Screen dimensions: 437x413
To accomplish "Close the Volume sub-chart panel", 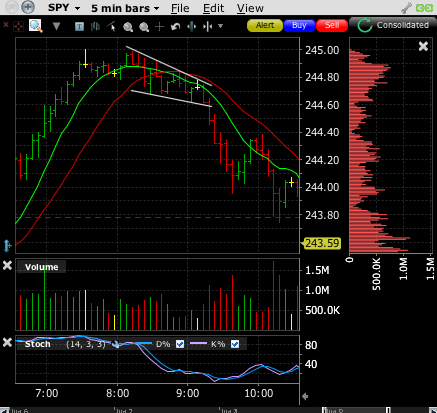I will [7, 266].
